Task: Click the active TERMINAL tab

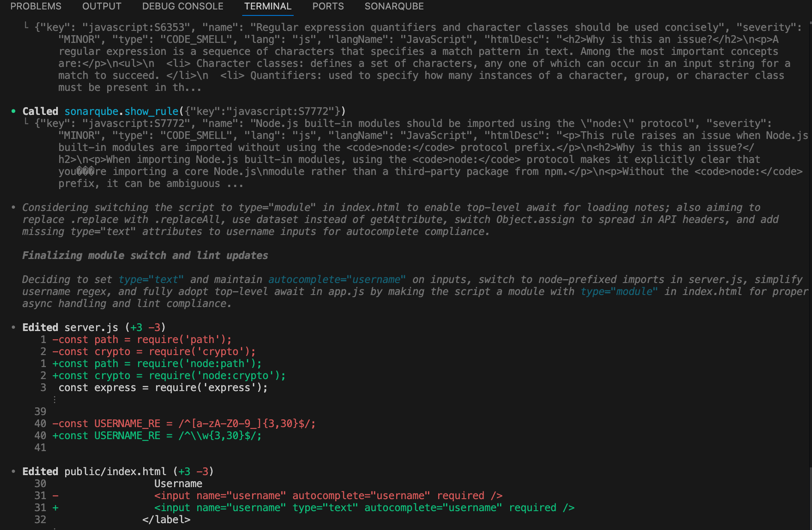Action: point(268,6)
